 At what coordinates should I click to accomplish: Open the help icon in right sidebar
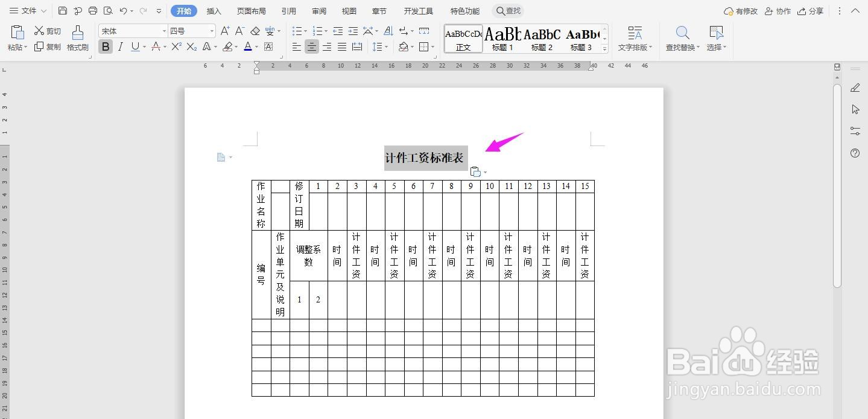pos(855,153)
